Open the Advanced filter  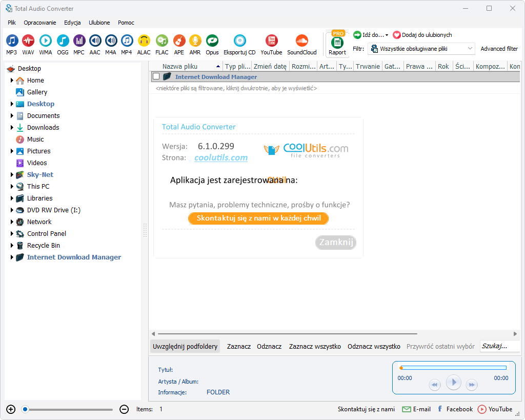pyautogui.click(x=499, y=49)
